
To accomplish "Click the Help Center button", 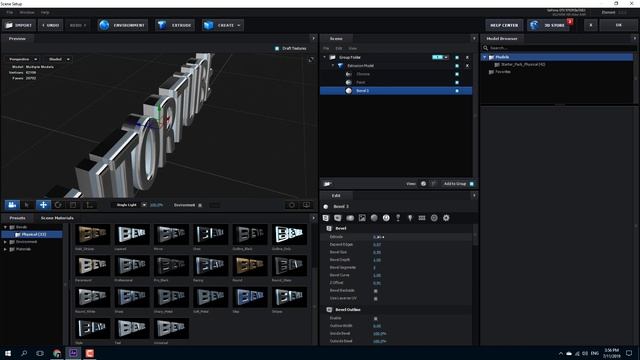I will pos(504,25).
